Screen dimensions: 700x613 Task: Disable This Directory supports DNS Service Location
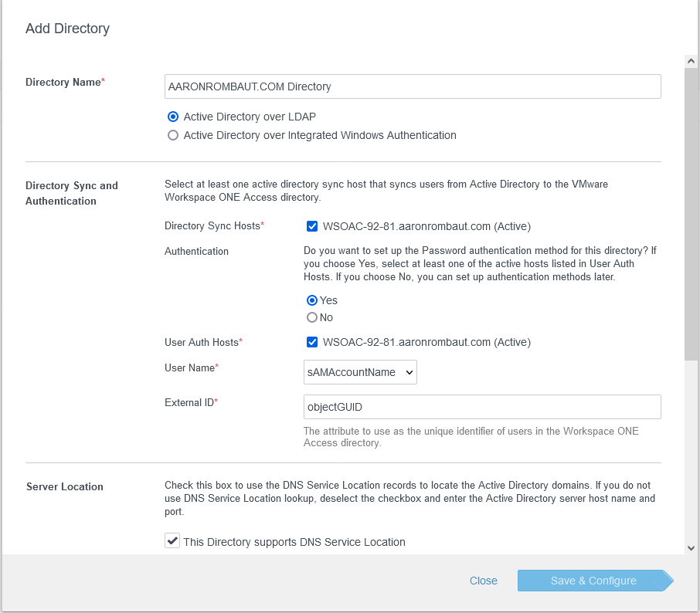(172, 541)
